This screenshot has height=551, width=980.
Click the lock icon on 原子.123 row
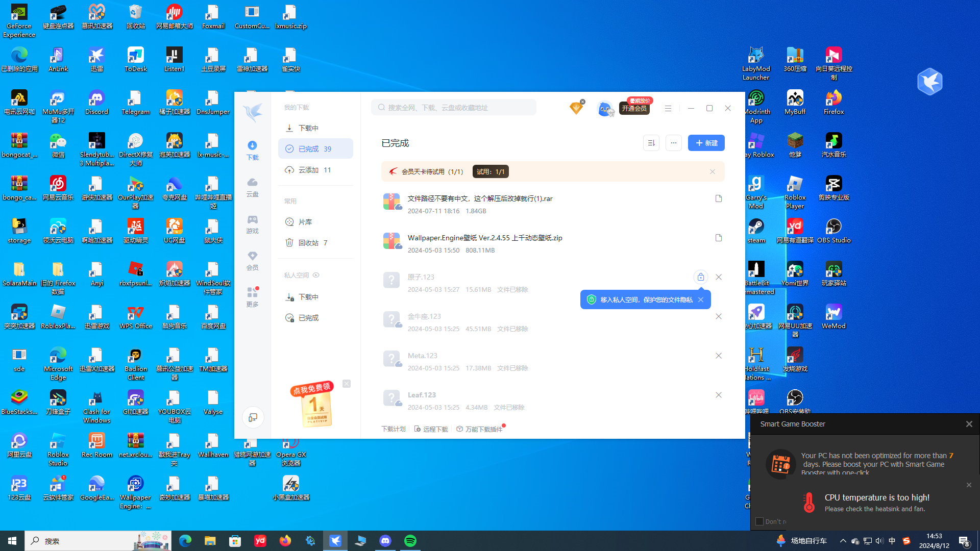click(x=700, y=277)
